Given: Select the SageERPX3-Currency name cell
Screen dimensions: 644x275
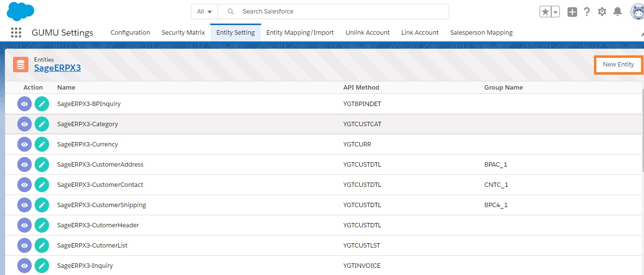Looking at the screenshot, I should tap(88, 144).
